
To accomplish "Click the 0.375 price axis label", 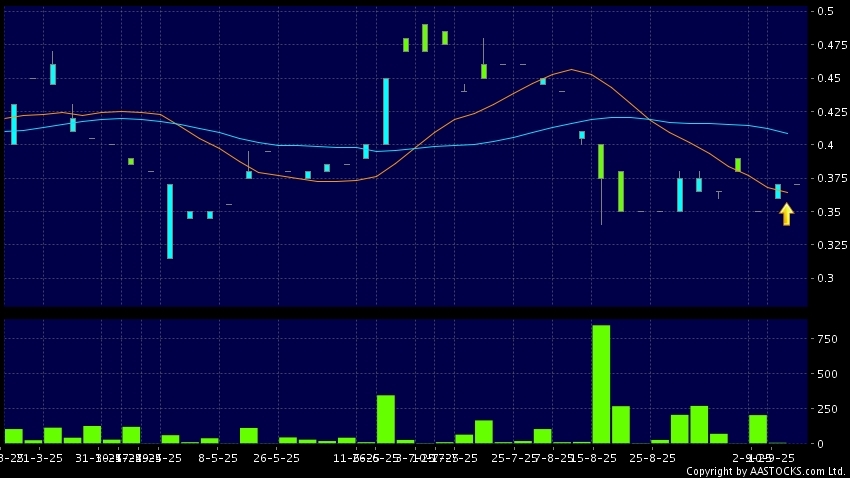I will pos(832,178).
